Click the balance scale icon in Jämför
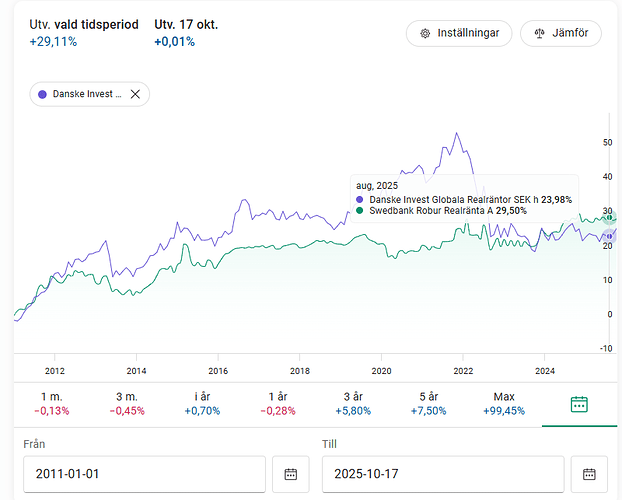Viewport: 622px width, 500px height. click(x=541, y=33)
